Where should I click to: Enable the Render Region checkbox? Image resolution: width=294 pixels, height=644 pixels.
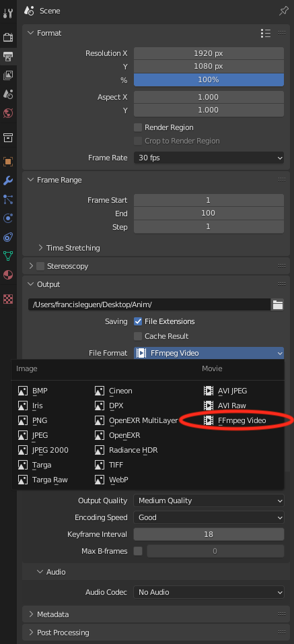[x=138, y=127]
